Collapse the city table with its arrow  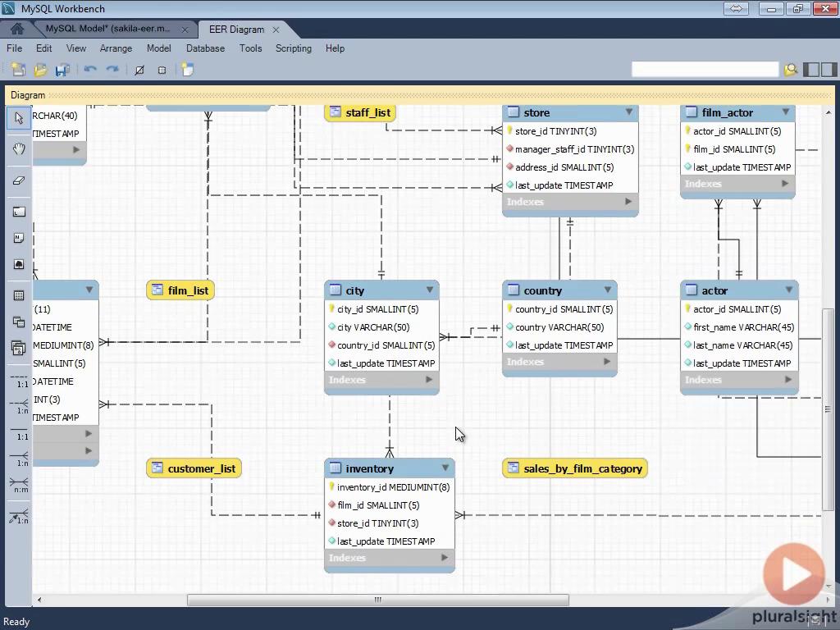[430, 290]
